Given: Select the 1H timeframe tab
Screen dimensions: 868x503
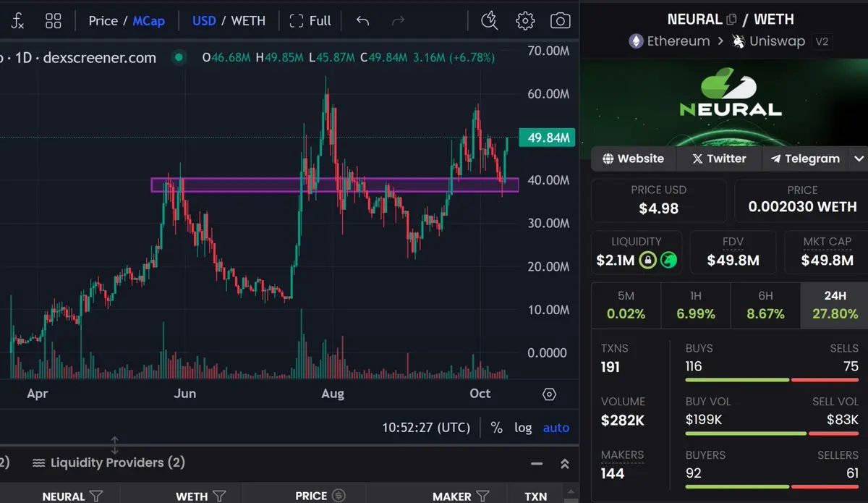Looking at the screenshot, I should pos(696,305).
